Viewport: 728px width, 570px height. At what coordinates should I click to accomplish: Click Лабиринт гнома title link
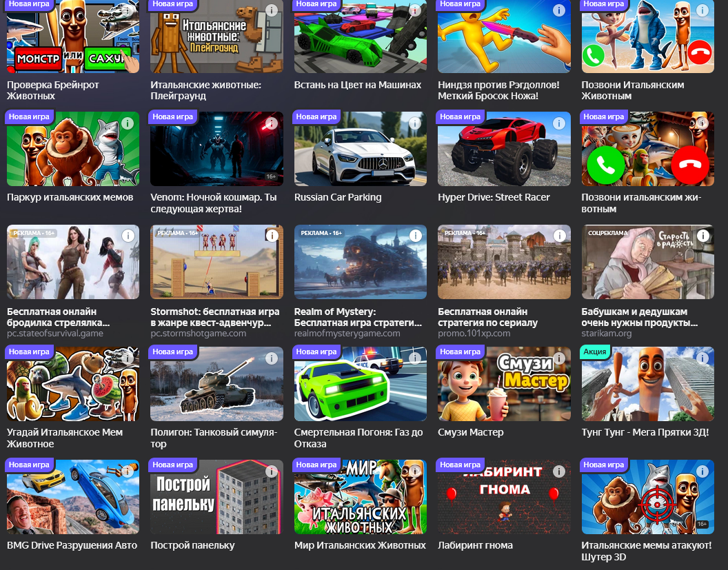coord(476,545)
